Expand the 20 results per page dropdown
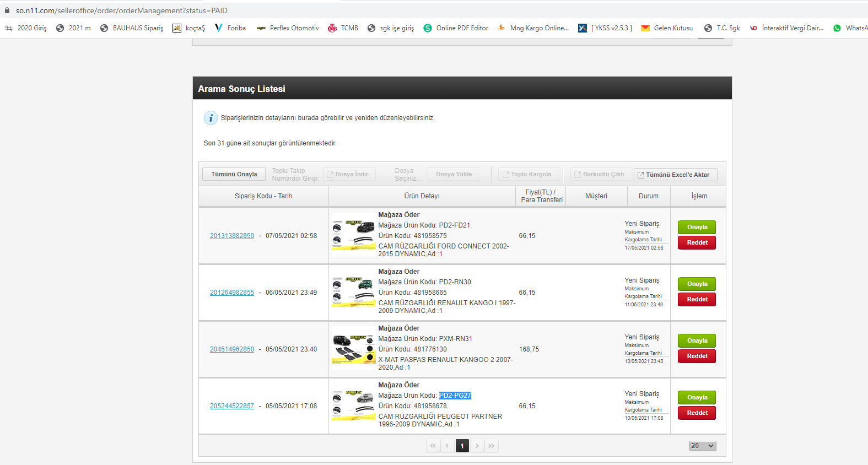This screenshot has height=465, width=868. pyautogui.click(x=702, y=446)
